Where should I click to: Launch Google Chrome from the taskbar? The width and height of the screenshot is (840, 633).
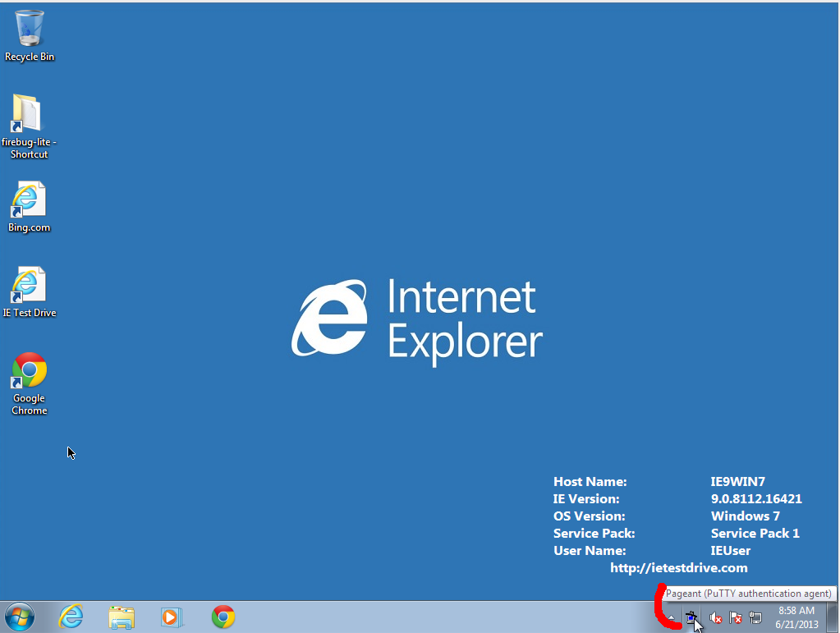click(223, 617)
